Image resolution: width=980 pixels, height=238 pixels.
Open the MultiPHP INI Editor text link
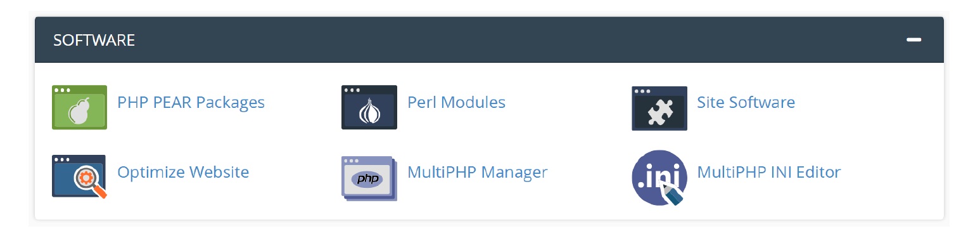pos(769,171)
